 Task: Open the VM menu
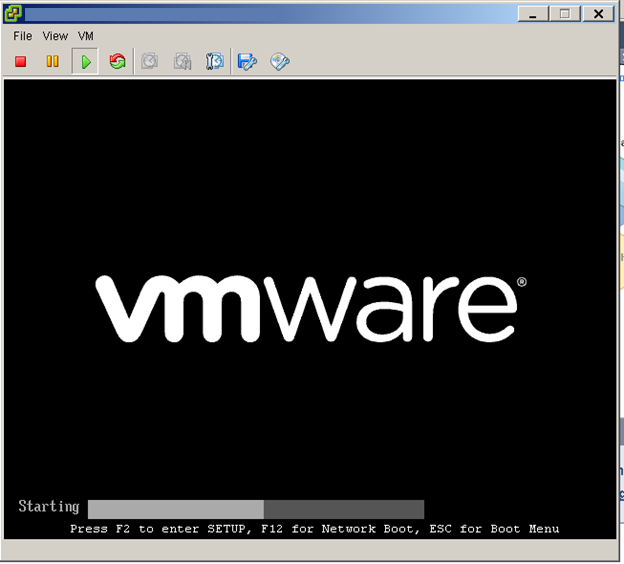tap(86, 36)
